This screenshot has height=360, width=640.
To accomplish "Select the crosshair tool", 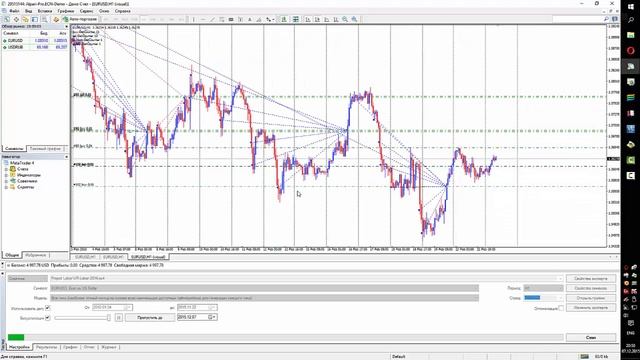I will click(x=16, y=19).
